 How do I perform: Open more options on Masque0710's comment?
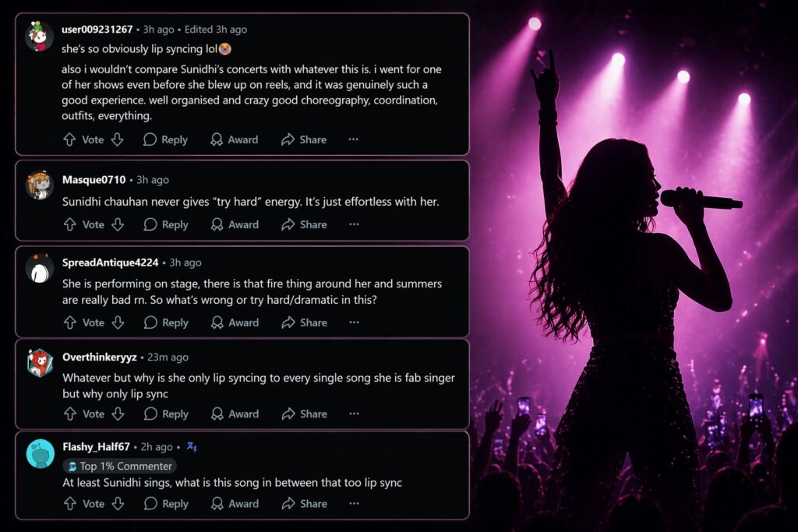click(353, 224)
